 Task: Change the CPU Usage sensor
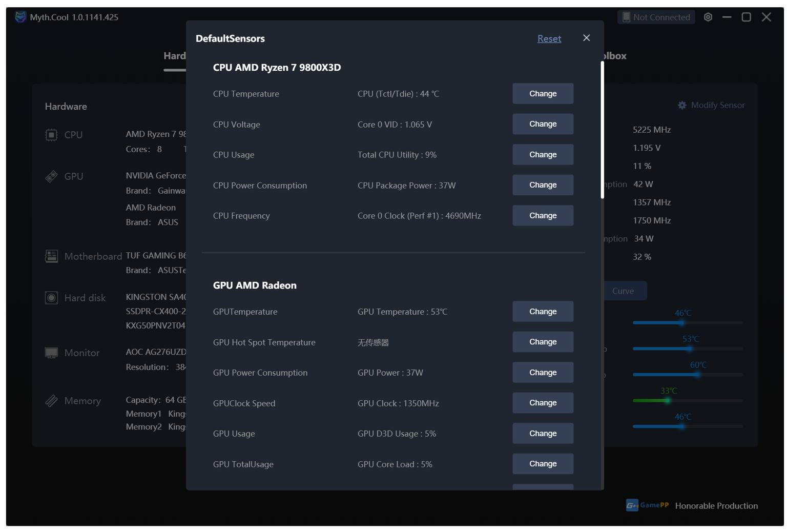click(543, 155)
